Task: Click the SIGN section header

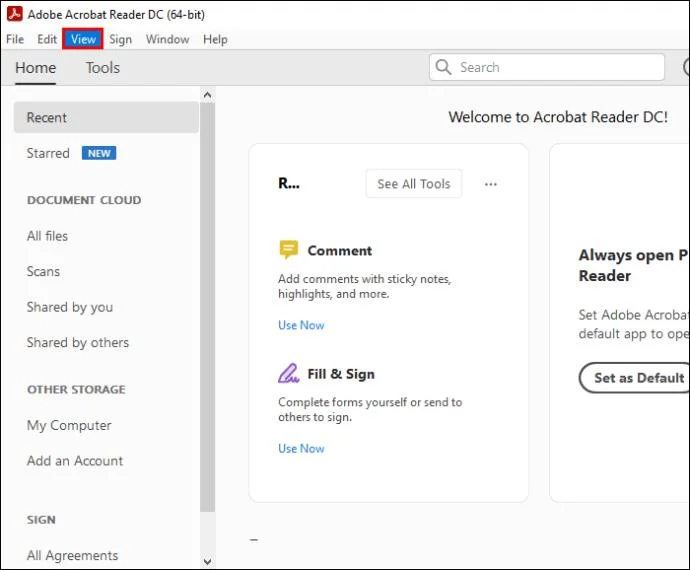Action: coord(41,520)
